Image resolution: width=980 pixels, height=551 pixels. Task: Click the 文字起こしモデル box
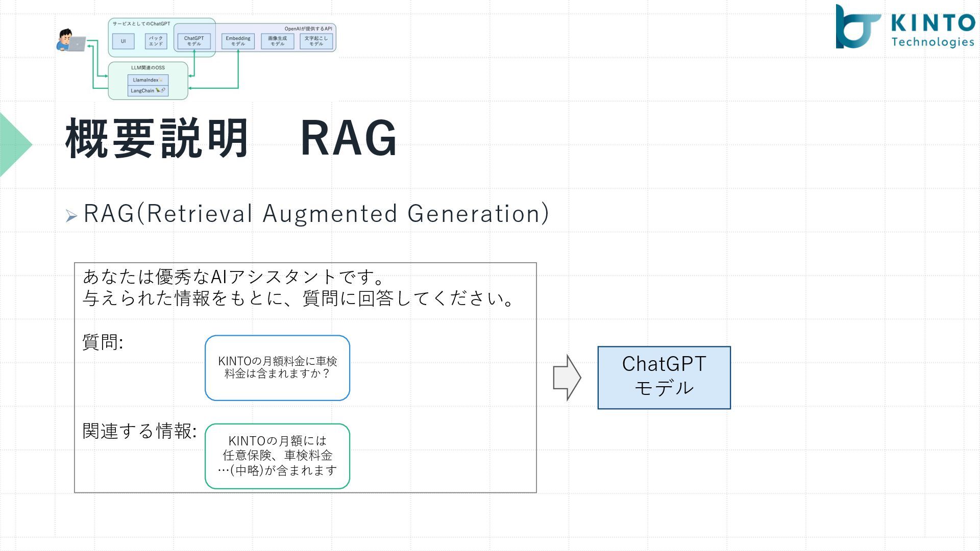(x=316, y=41)
